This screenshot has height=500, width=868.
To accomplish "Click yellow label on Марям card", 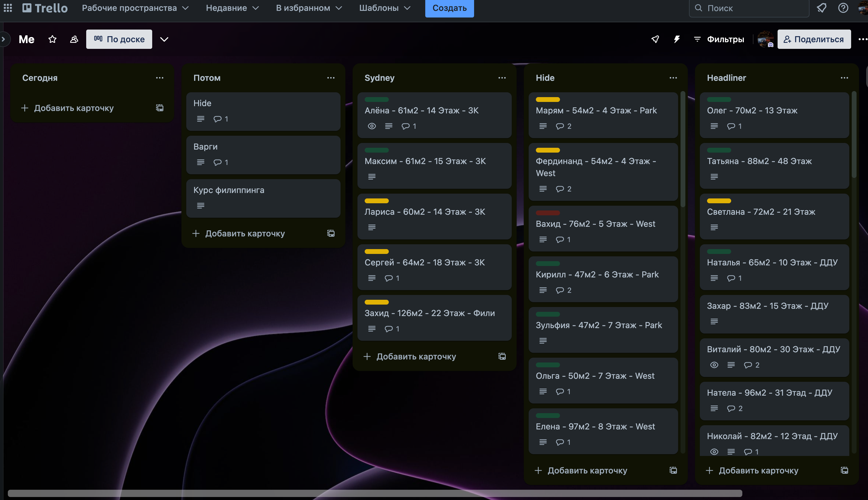I will click(x=547, y=100).
